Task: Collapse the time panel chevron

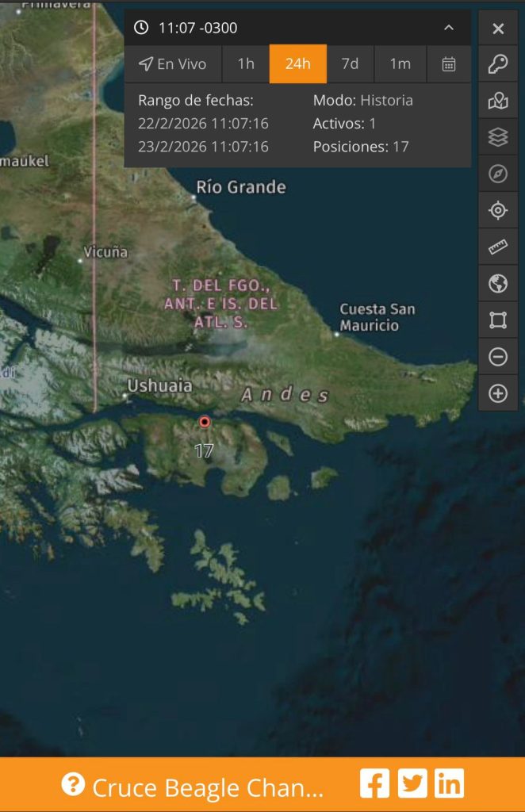Action: click(x=449, y=28)
